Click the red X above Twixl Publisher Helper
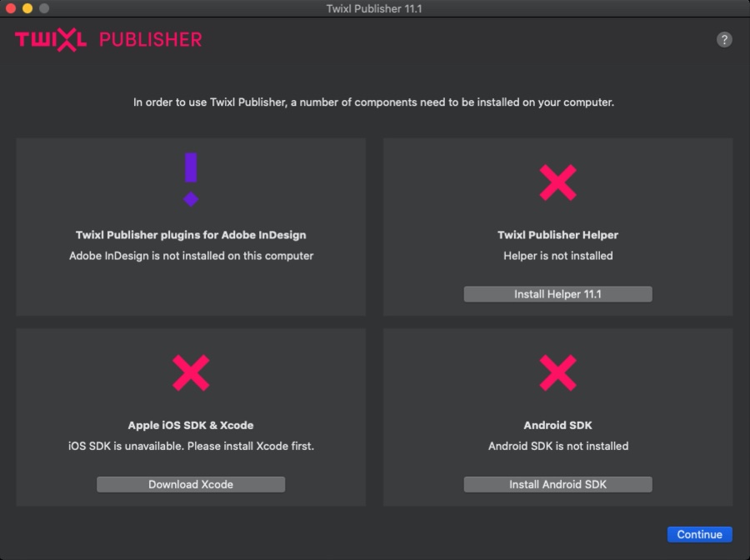Screen dimensions: 750x560 [x=557, y=182]
